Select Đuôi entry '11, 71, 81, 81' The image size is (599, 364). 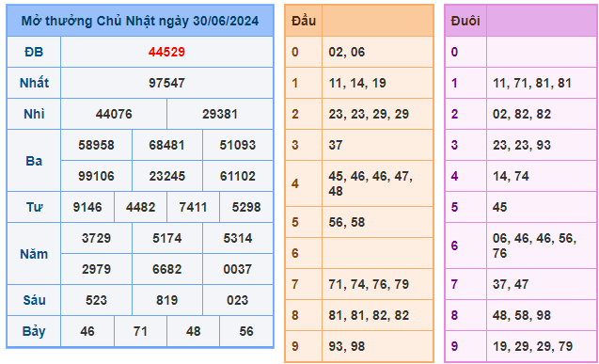[532, 83]
